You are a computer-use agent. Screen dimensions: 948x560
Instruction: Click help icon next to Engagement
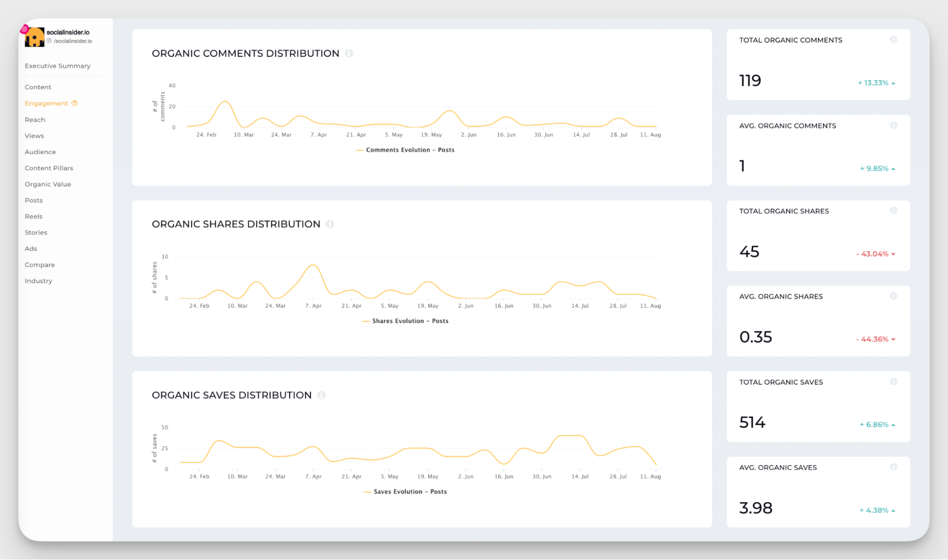[x=74, y=103]
